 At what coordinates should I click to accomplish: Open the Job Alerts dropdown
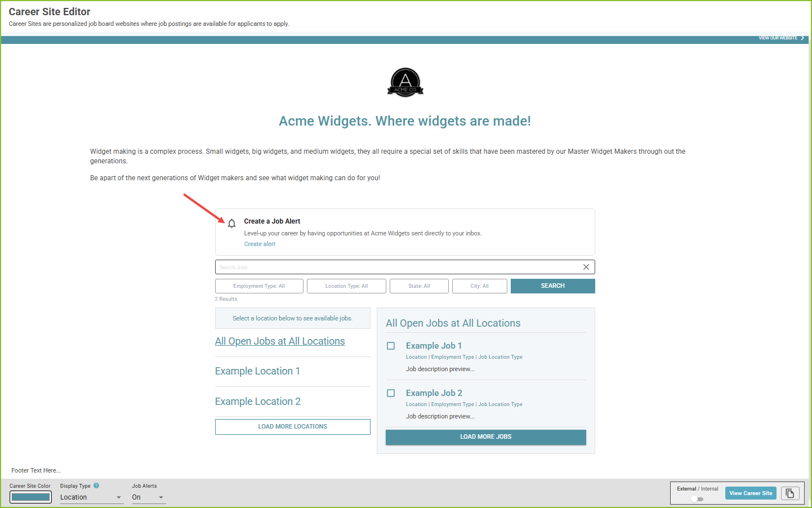click(x=149, y=497)
